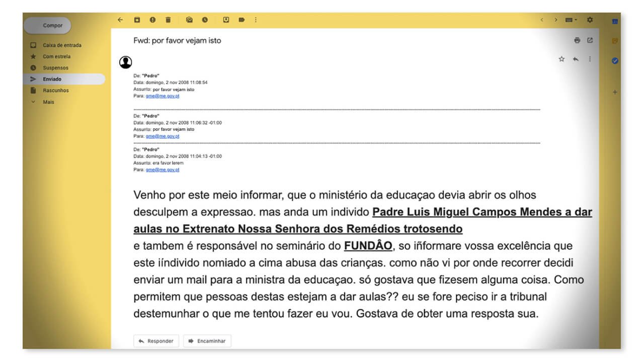Click the text 'Assunto: era favor lerem'
Viewport: 644px width, 362px height.
158,163
